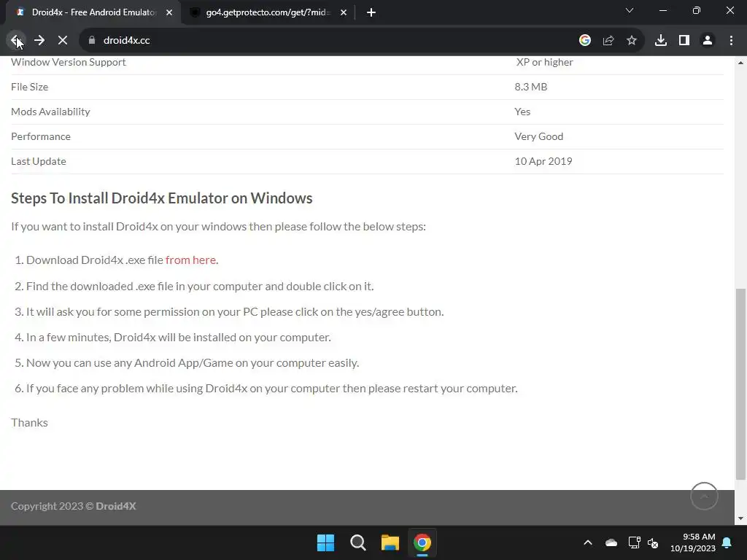Open the Chrome profile icon
The image size is (747, 560).
pyautogui.click(x=708, y=41)
